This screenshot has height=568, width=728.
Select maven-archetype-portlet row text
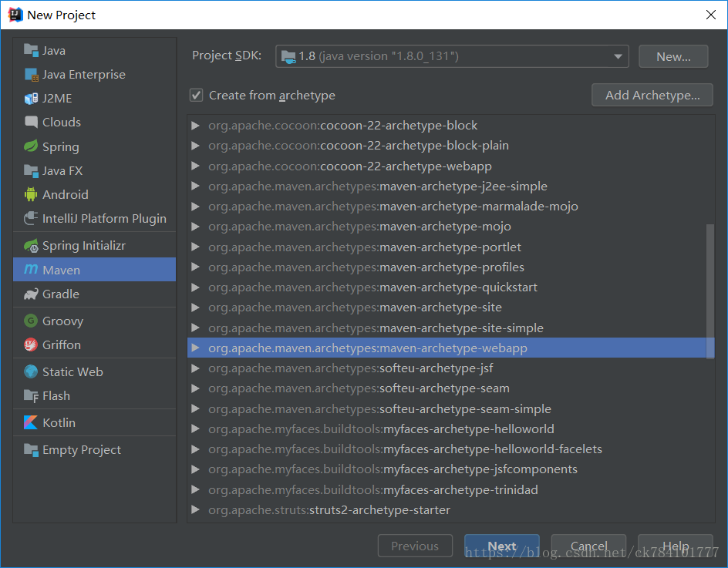365,247
